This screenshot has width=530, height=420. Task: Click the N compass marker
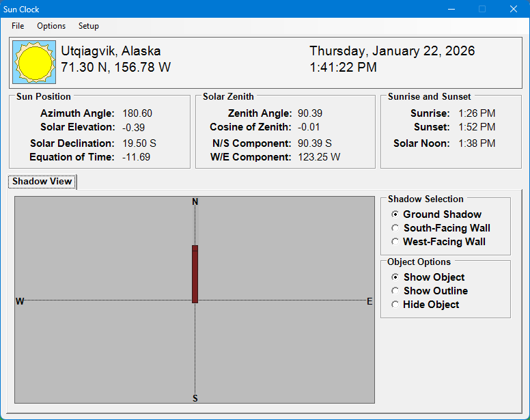[x=195, y=201]
